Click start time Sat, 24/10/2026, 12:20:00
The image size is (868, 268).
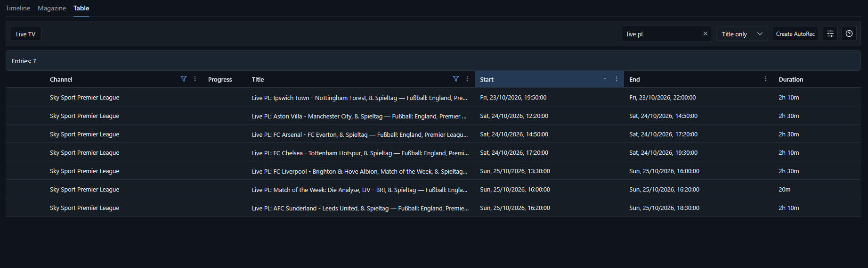pyautogui.click(x=514, y=116)
